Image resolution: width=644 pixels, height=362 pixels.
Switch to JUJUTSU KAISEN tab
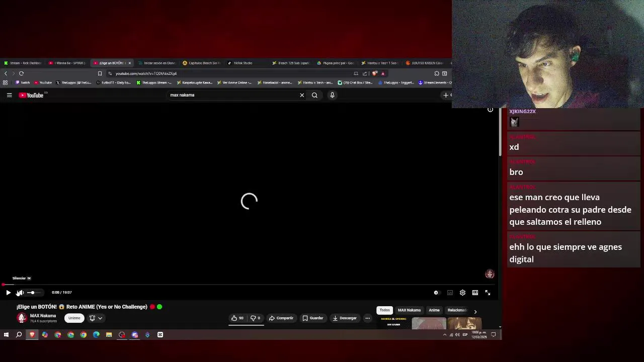pyautogui.click(x=425, y=63)
